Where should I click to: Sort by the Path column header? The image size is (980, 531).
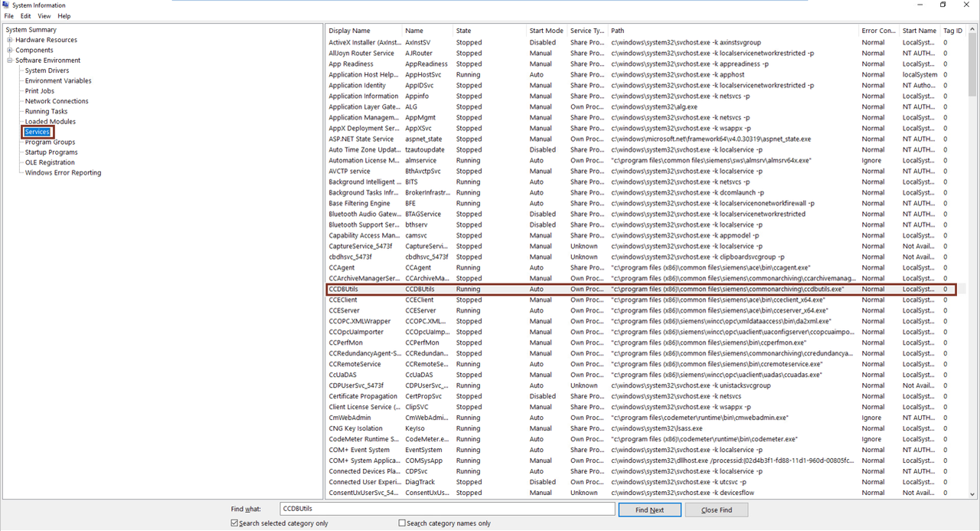[733, 31]
